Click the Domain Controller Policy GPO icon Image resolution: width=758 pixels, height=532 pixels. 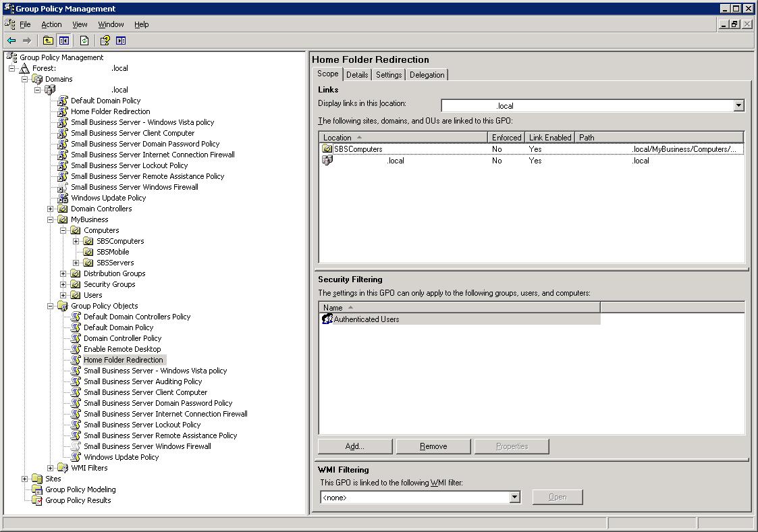click(x=76, y=338)
